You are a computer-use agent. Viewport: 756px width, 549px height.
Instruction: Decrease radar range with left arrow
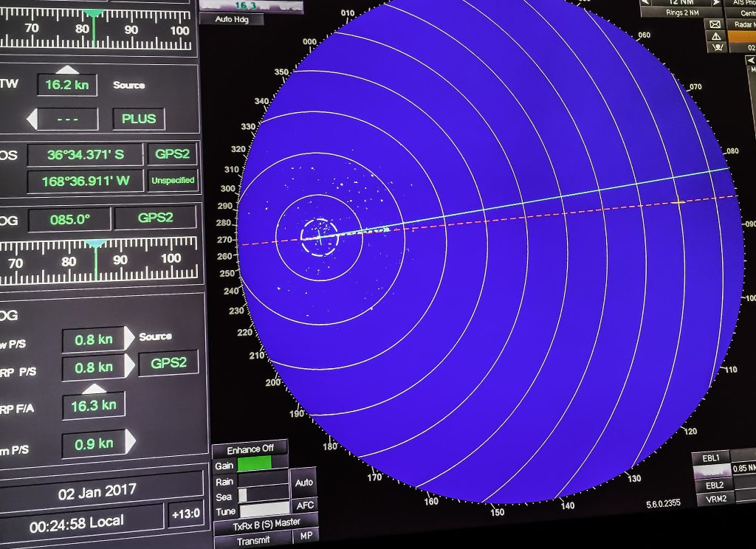[x=645, y=2]
